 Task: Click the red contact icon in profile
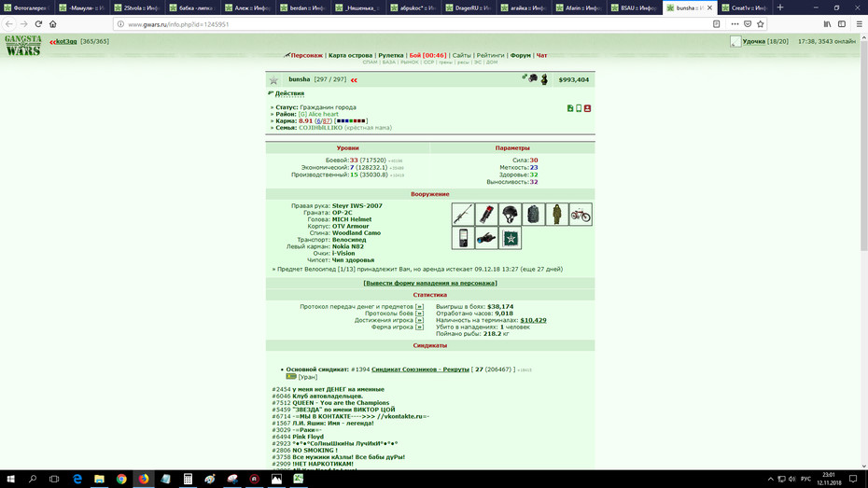pos(587,108)
